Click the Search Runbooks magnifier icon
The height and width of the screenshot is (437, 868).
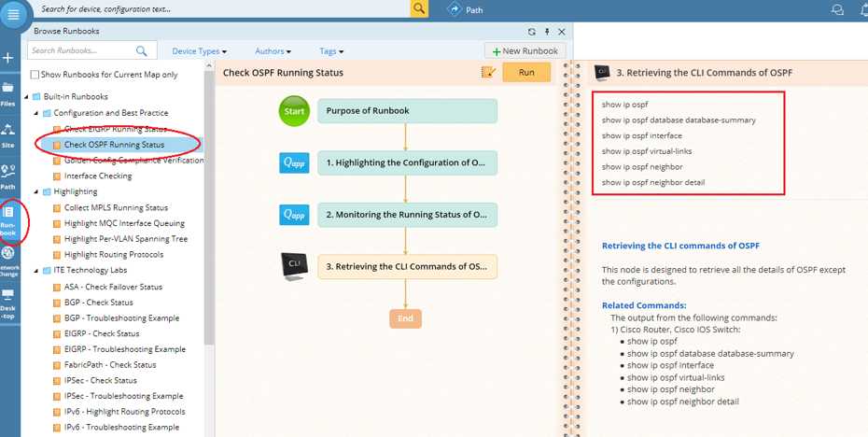pos(142,51)
